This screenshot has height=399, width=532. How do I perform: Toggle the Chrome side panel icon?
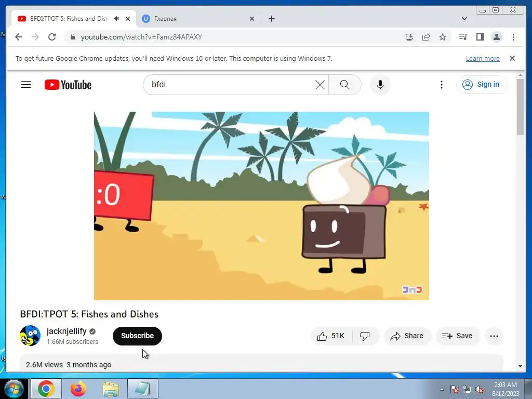point(480,37)
